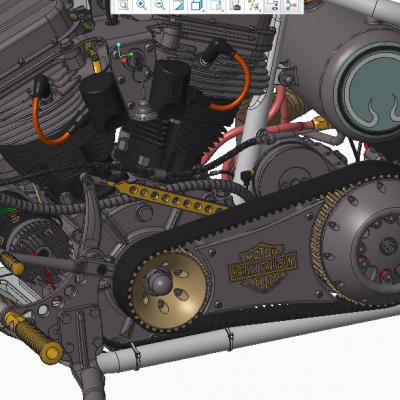Image resolution: width=400 pixels, height=400 pixels.
Task: Select the coordinate system triad on the engine
Action: coord(124,53)
